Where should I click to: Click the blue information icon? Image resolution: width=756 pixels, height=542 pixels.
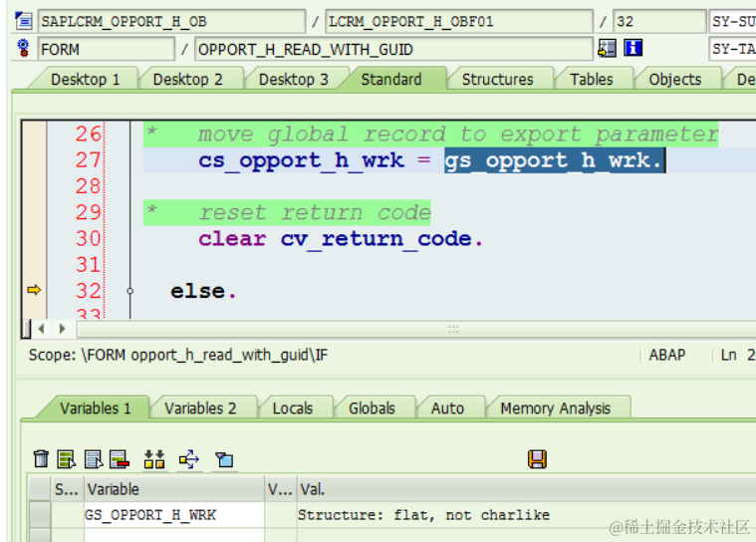pos(633,48)
